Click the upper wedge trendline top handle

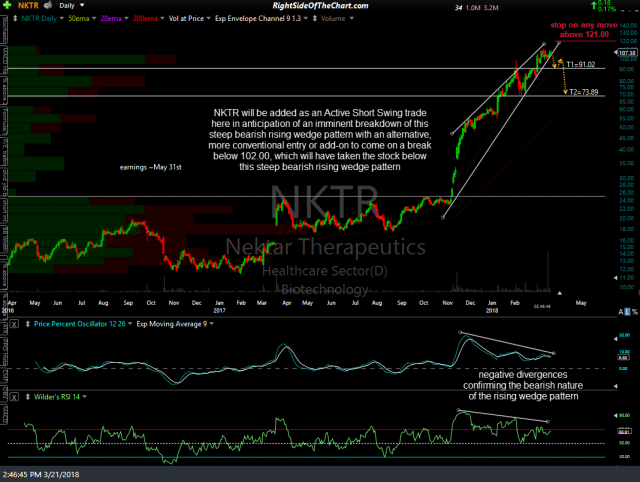544,44
